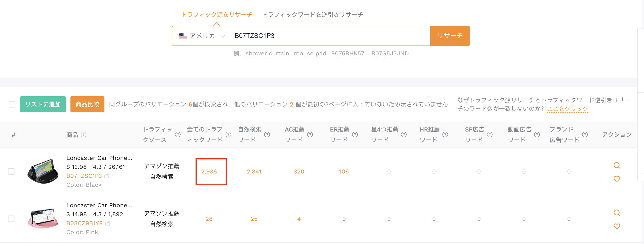Click the black car phone holder thumbnail
The image size is (644, 244).
click(x=43, y=171)
